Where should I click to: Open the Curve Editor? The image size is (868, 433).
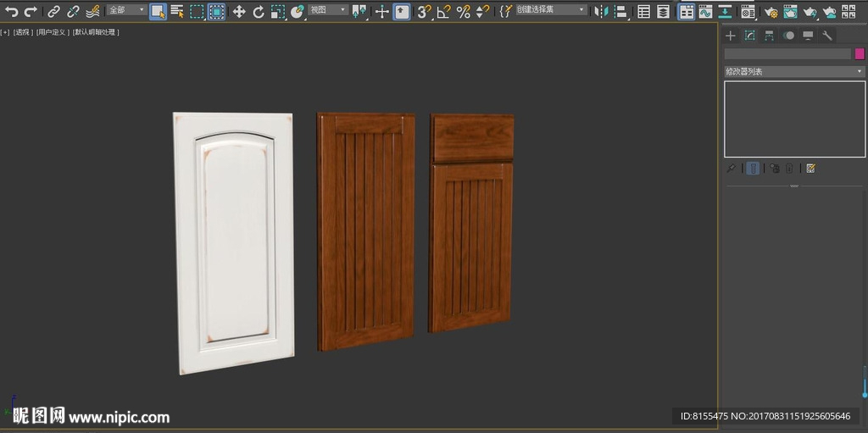pos(704,11)
